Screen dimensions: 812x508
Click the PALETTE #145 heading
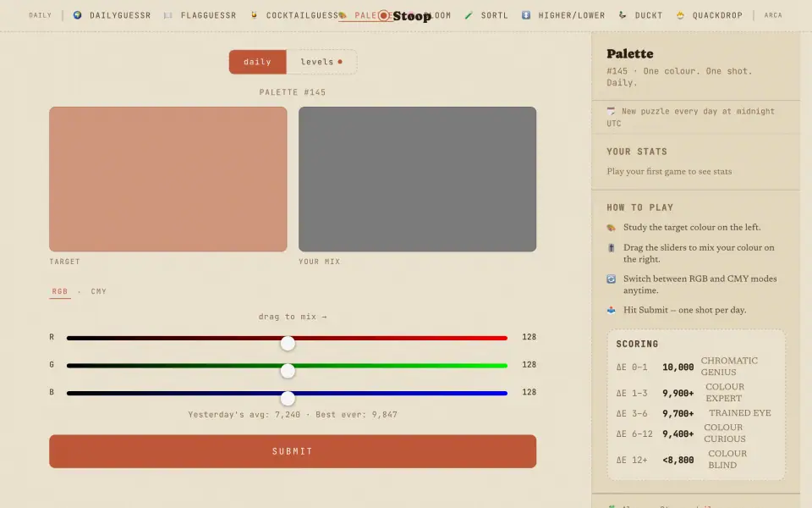pos(293,92)
